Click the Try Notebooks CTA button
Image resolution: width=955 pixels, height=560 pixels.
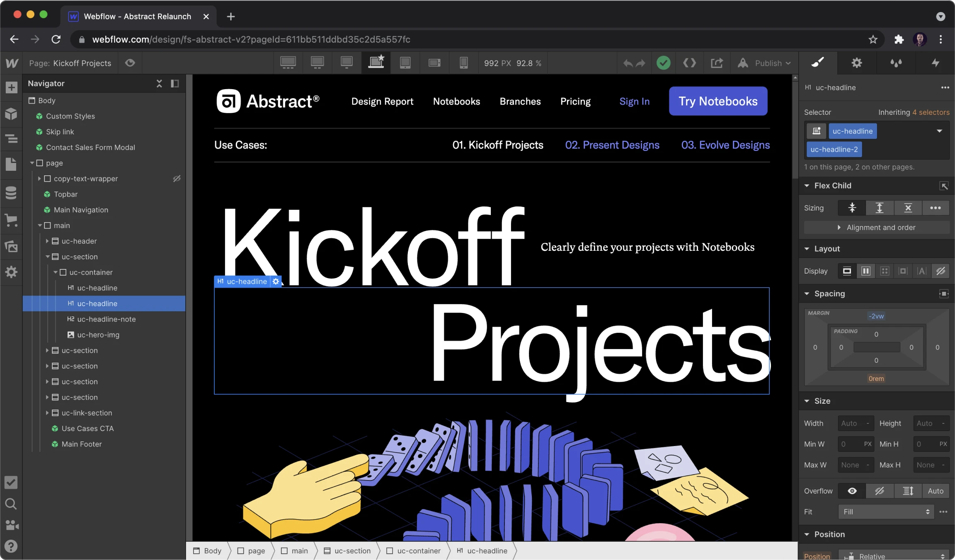point(718,101)
